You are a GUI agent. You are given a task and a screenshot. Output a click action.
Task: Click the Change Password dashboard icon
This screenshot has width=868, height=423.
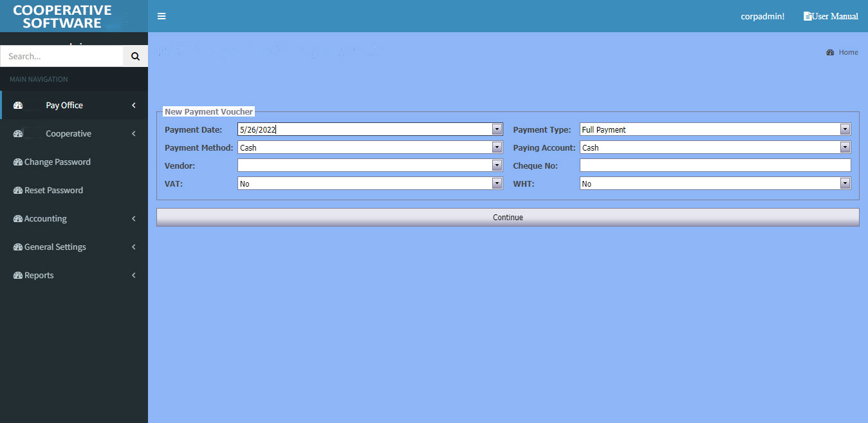click(x=18, y=162)
